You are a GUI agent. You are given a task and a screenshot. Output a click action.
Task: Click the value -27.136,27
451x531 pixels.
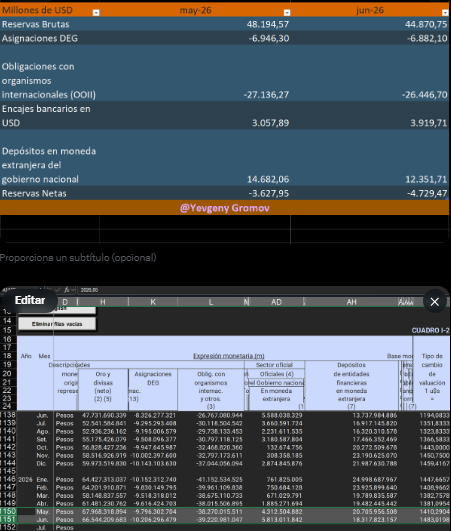point(266,95)
